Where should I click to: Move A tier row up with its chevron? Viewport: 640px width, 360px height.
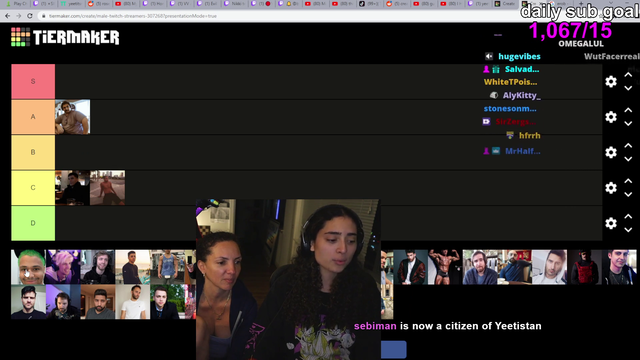[x=628, y=110]
